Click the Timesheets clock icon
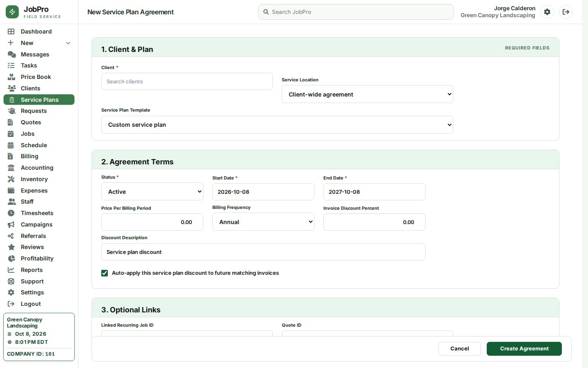This screenshot has width=588, height=368. [x=11, y=213]
